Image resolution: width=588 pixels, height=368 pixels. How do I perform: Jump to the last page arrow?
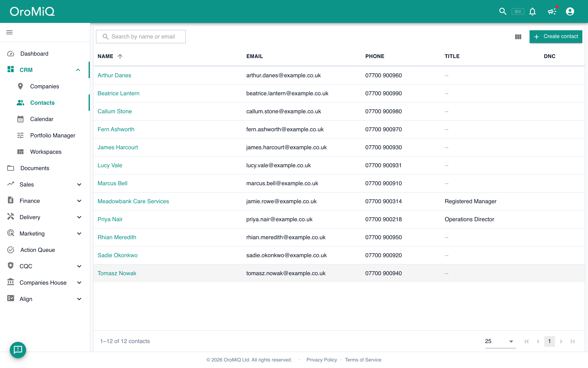572,341
